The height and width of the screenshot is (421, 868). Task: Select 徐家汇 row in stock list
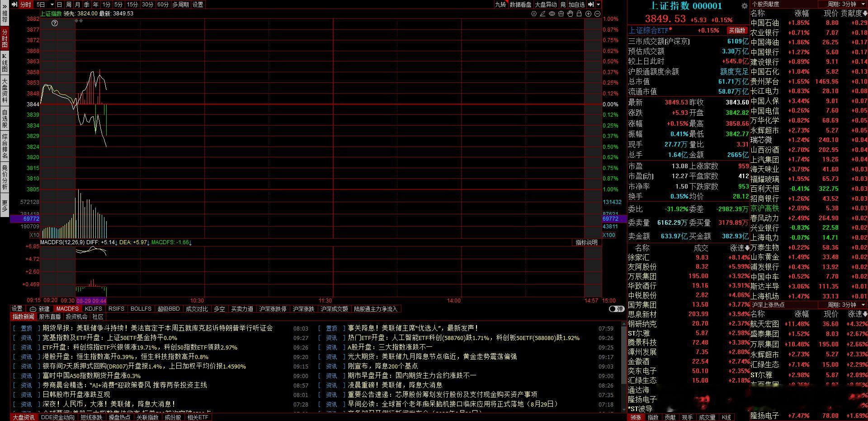689,257
